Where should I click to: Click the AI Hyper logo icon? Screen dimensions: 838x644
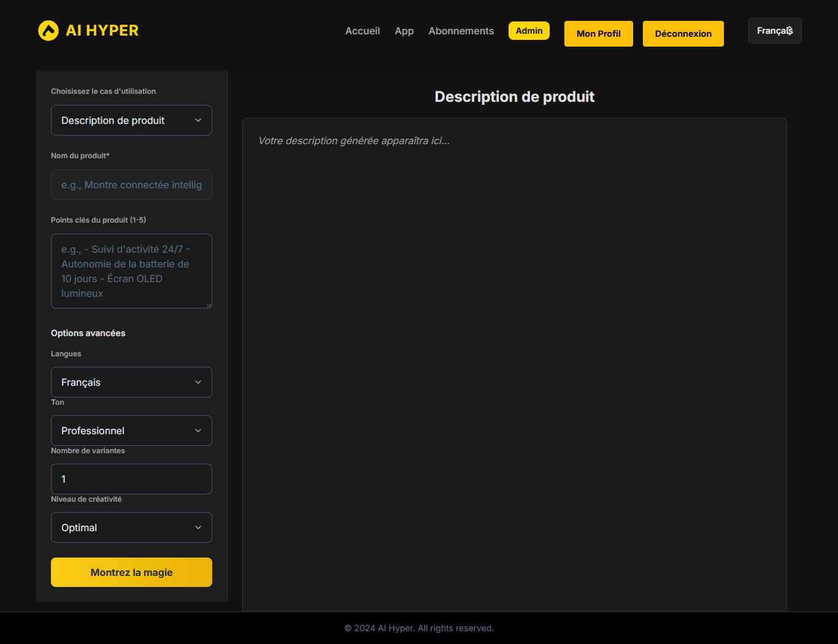pos(48,31)
